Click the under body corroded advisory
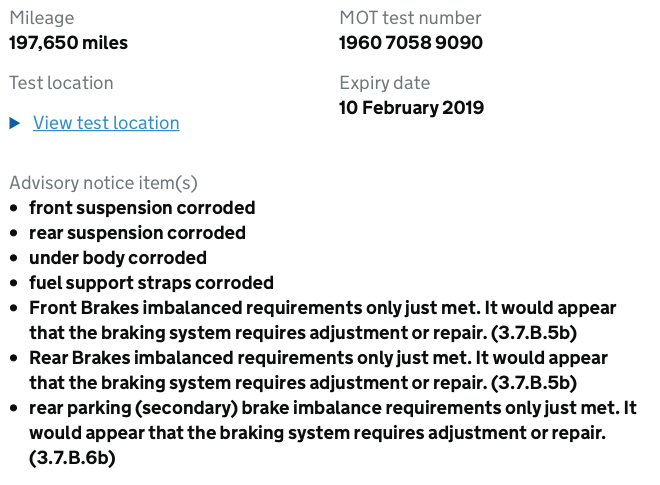660x485 pixels. click(x=118, y=258)
